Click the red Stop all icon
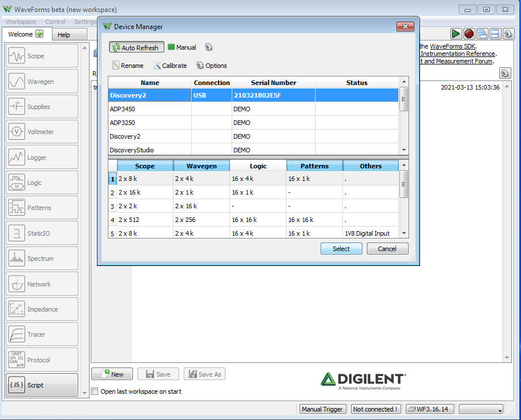The width and height of the screenshot is (521, 420). (469, 34)
